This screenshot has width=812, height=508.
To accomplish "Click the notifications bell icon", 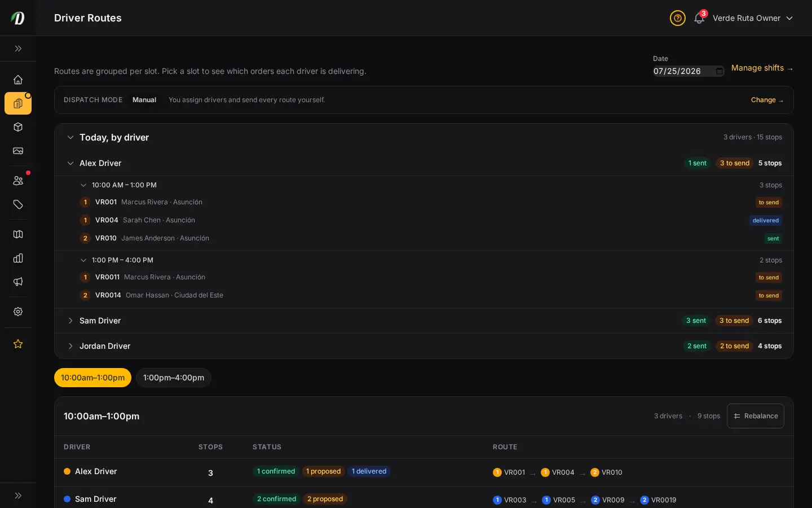I will click(699, 18).
